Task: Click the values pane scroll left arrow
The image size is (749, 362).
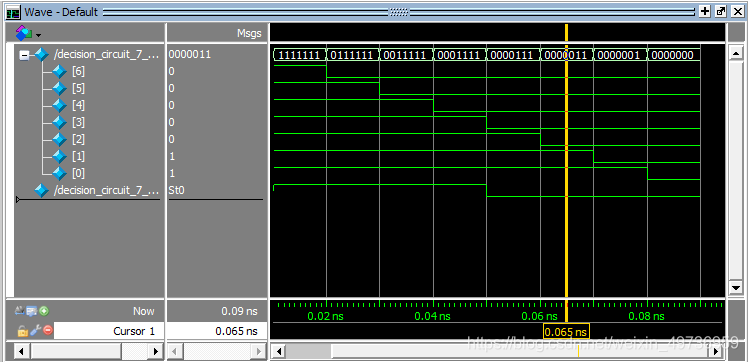Action: [x=174, y=351]
